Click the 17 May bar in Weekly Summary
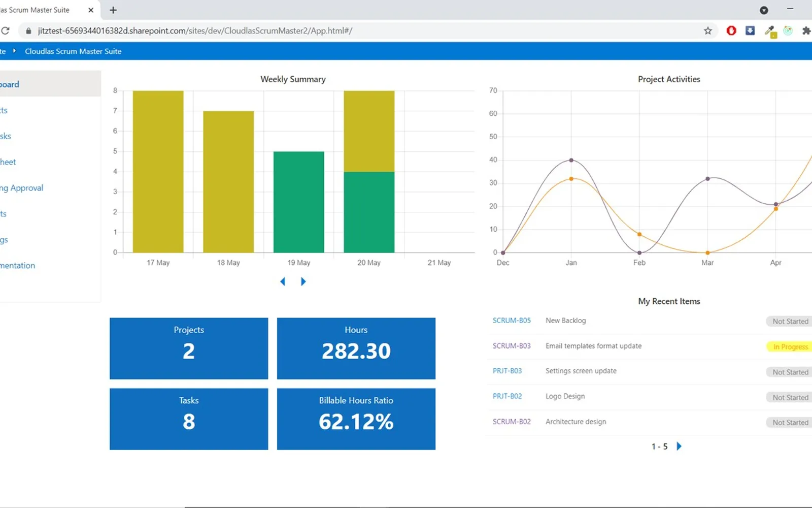The image size is (812, 508). 158,172
